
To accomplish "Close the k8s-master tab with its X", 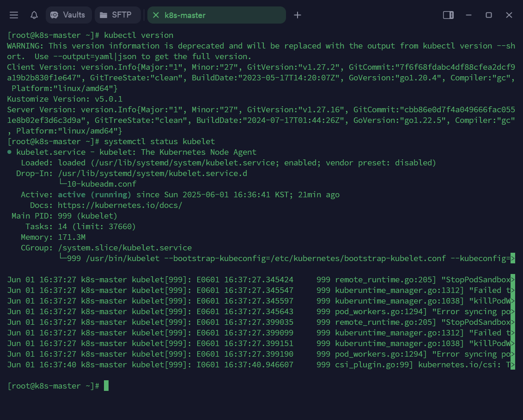I will [156, 15].
